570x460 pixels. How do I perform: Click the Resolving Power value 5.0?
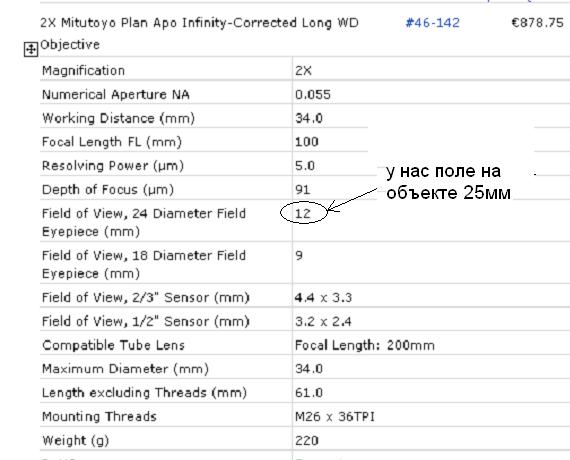(x=305, y=166)
